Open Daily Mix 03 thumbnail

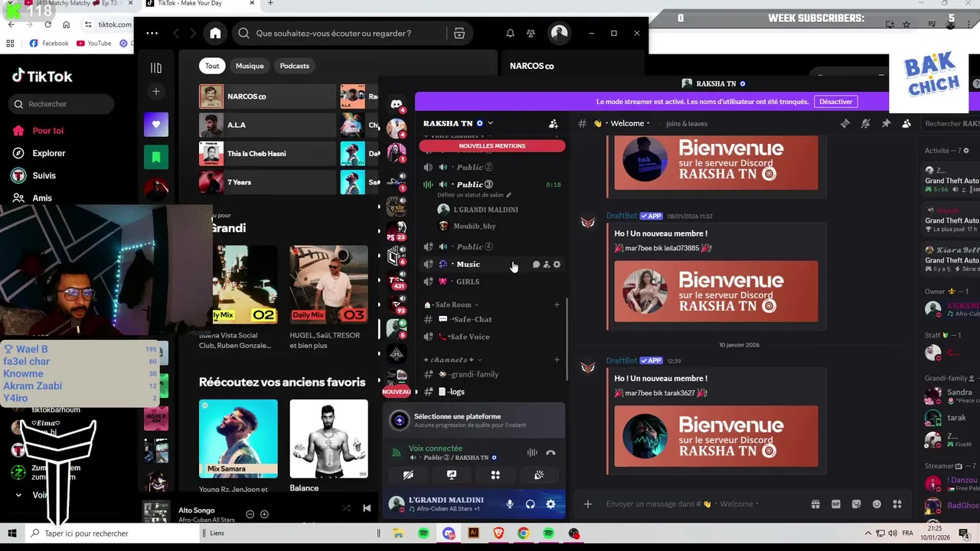coord(328,284)
